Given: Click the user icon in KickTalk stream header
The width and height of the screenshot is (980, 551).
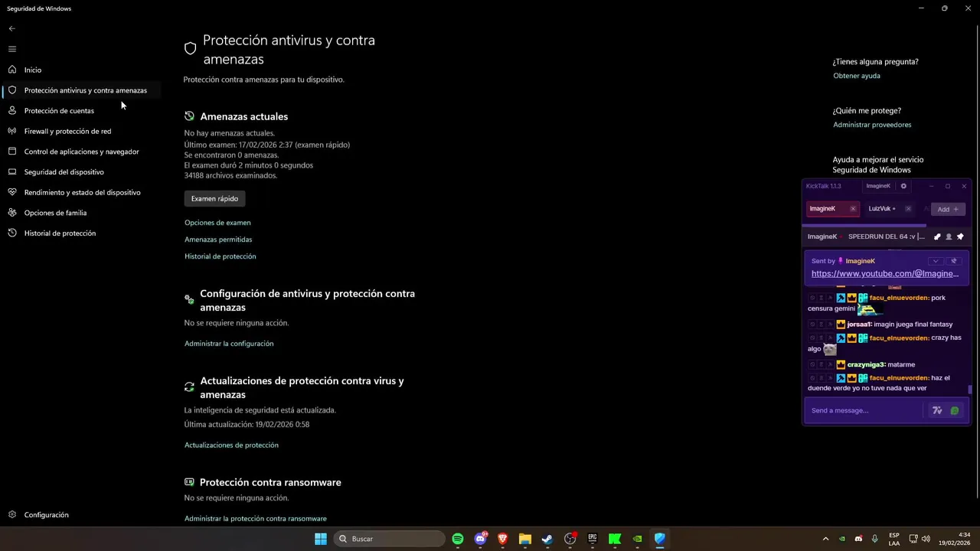Looking at the screenshot, I should pyautogui.click(x=949, y=236).
